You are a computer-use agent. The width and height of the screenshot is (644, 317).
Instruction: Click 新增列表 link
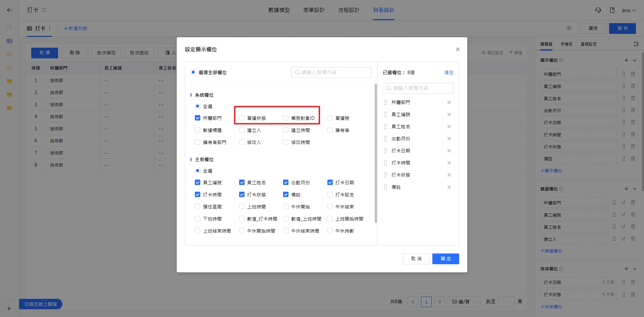(x=75, y=29)
